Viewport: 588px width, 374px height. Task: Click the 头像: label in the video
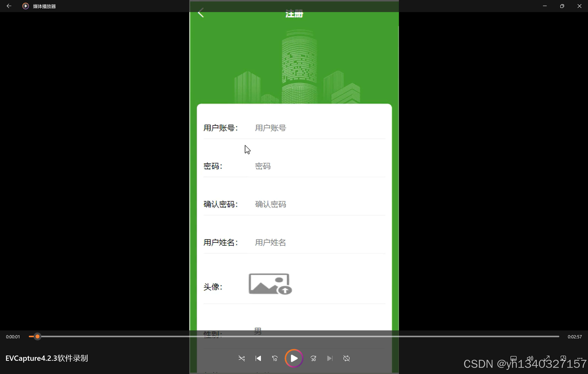tap(213, 287)
